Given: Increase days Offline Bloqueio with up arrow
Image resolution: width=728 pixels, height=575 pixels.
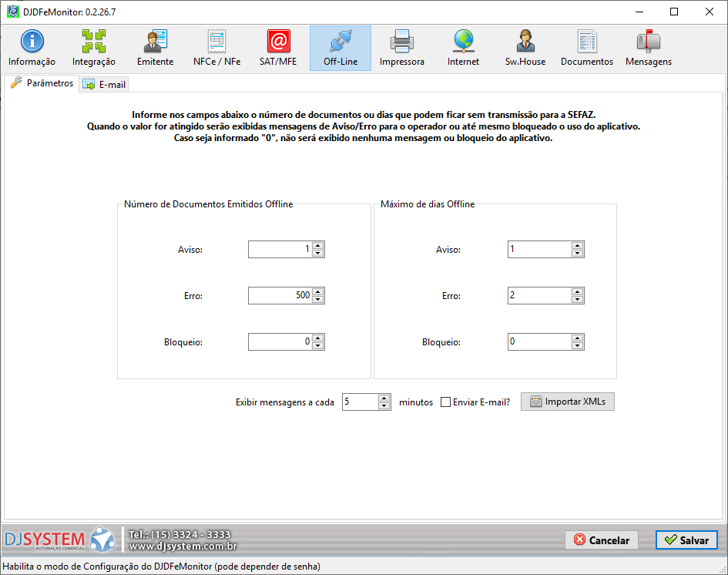Looking at the screenshot, I should 577,338.
